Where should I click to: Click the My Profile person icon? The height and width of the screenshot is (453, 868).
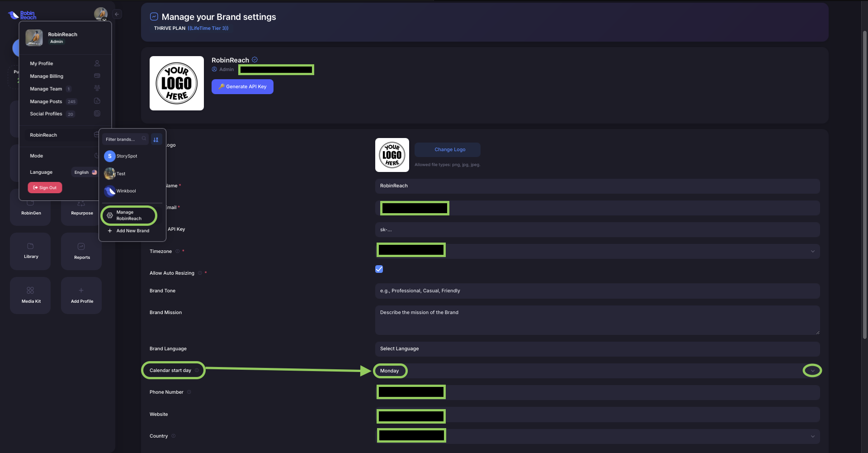pyautogui.click(x=97, y=63)
